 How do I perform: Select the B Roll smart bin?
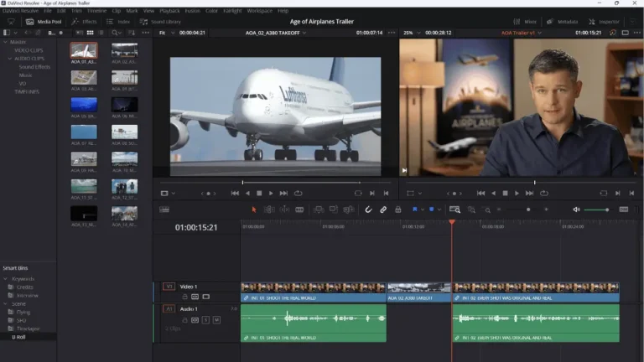(x=19, y=337)
